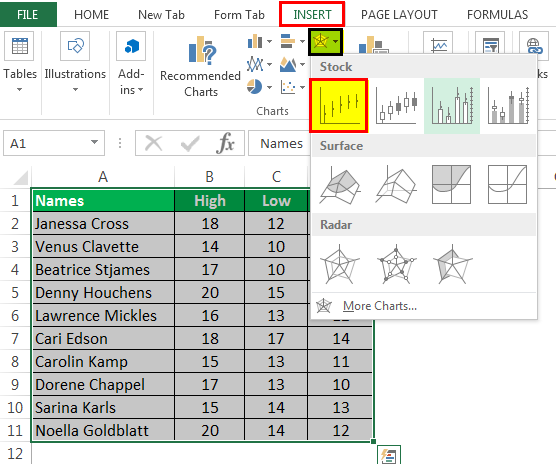The width and height of the screenshot is (556, 464).
Task: Expand the Scatter chart dropdown arrow
Action: 302,87
